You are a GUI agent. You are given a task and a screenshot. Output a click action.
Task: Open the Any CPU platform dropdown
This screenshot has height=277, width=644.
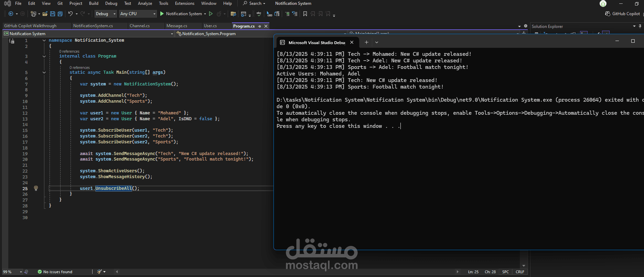138,14
